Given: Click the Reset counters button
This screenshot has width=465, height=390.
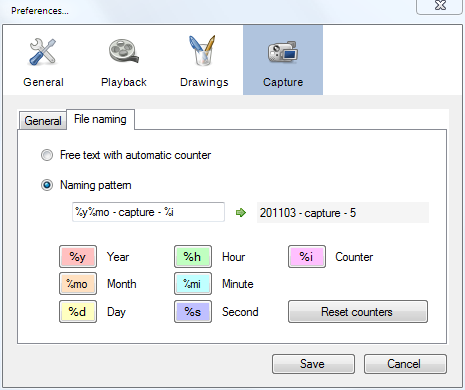Looking at the screenshot, I should (358, 312).
